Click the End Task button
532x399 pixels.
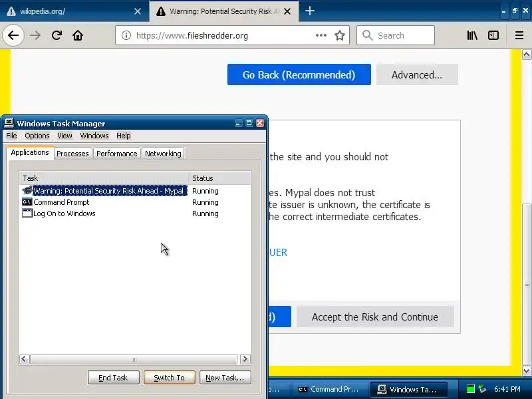(x=113, y=378)
